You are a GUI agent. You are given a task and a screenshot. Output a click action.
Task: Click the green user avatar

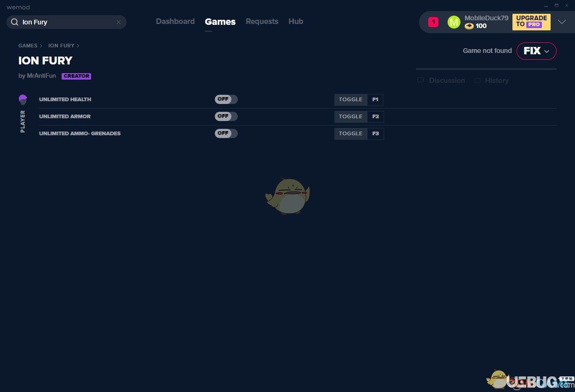[x=454, y=22]
